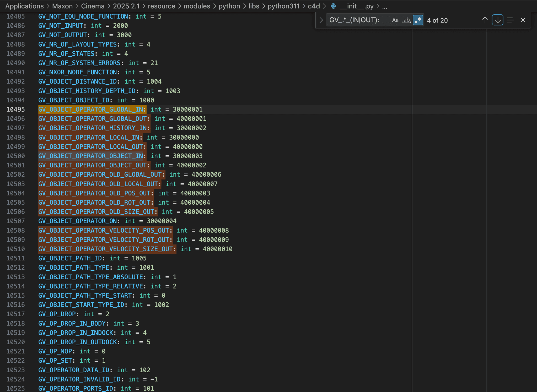Open the resource breadcrumb segment

coord(162,6)
